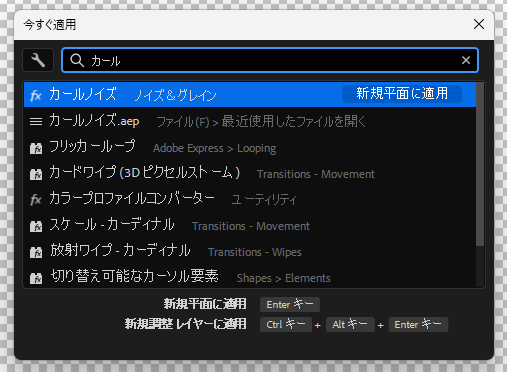Open the wrench settings button
The image size is (507, 372).
tap(38, 60)
